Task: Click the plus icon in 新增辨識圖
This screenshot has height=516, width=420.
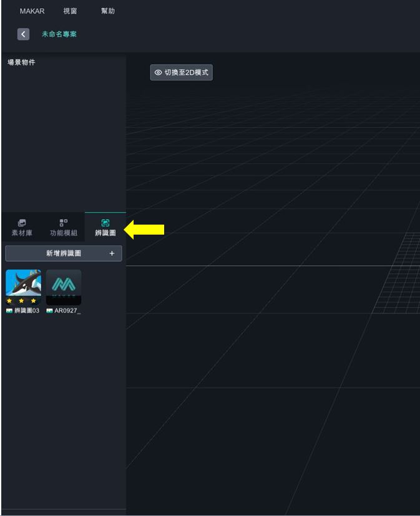Action: [112, 253]
